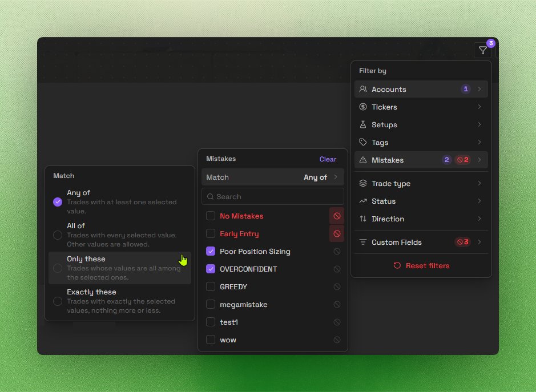Image resolution: width=536 pixels, height=392 pixels.
Task: Check the megamistake checkbox
Action: click(x=211, y=305)
